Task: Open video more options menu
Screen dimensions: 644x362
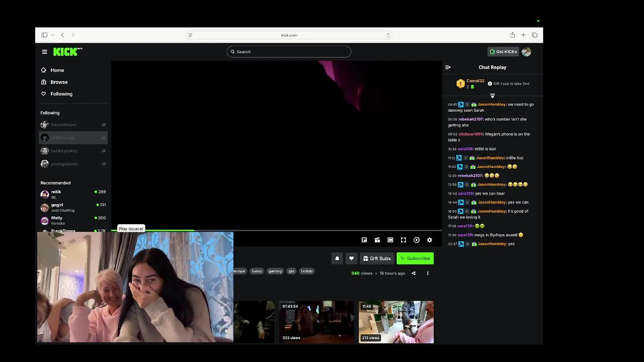Action: [428, 274]
